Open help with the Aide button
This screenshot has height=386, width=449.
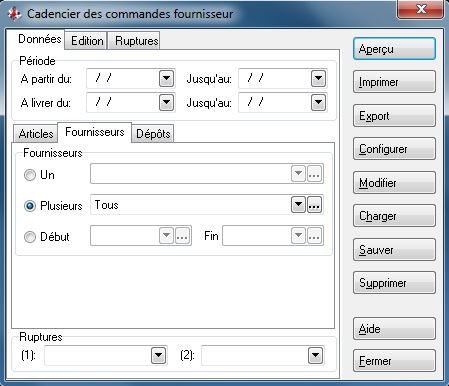pyautogui.click(x=394, y=329)
